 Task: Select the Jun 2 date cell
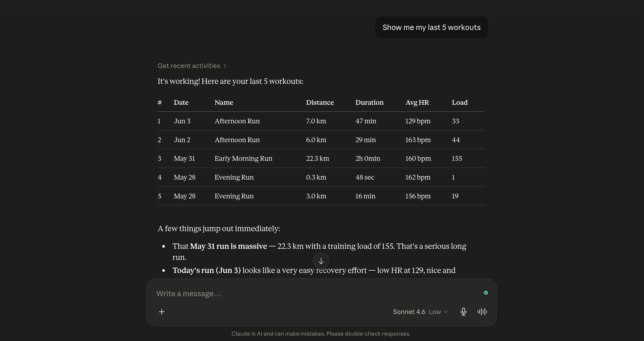pos(182,140)
